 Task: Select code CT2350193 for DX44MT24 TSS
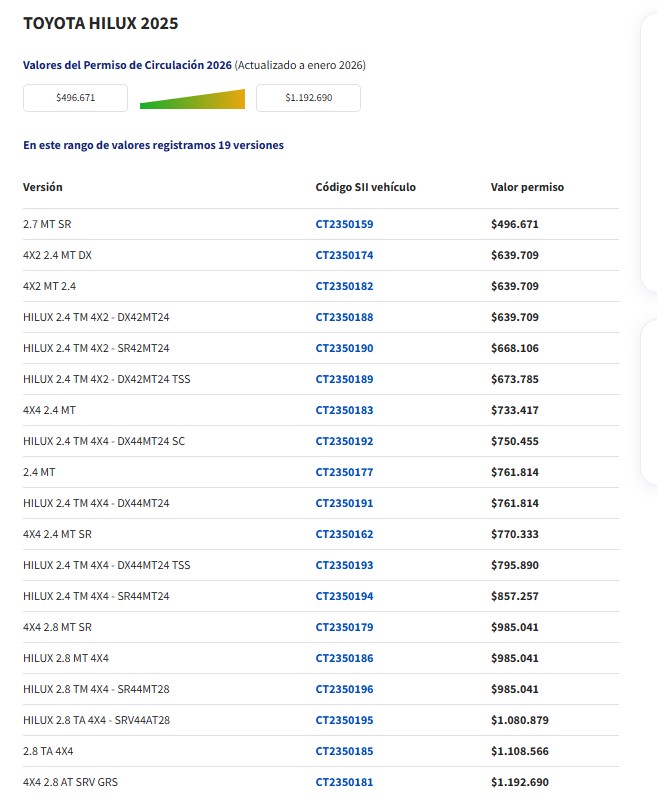tap(344, 565)
